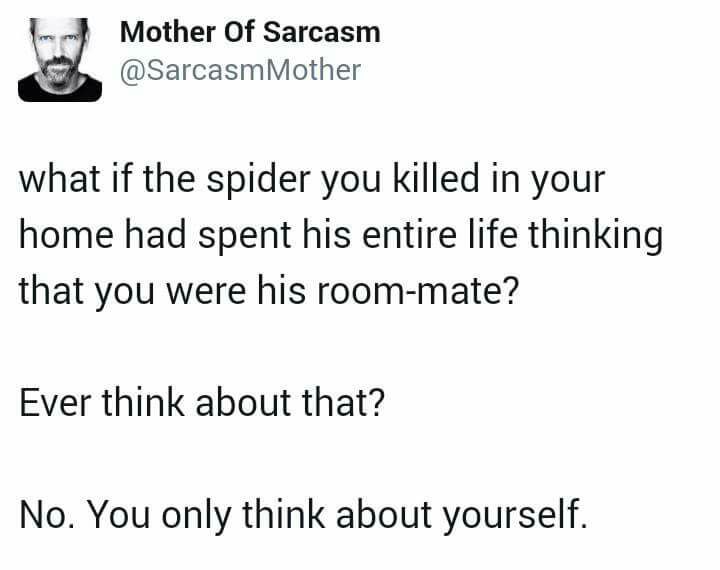
Task: Open the @SarcasmMother handle link
Action: click(240, 70)
